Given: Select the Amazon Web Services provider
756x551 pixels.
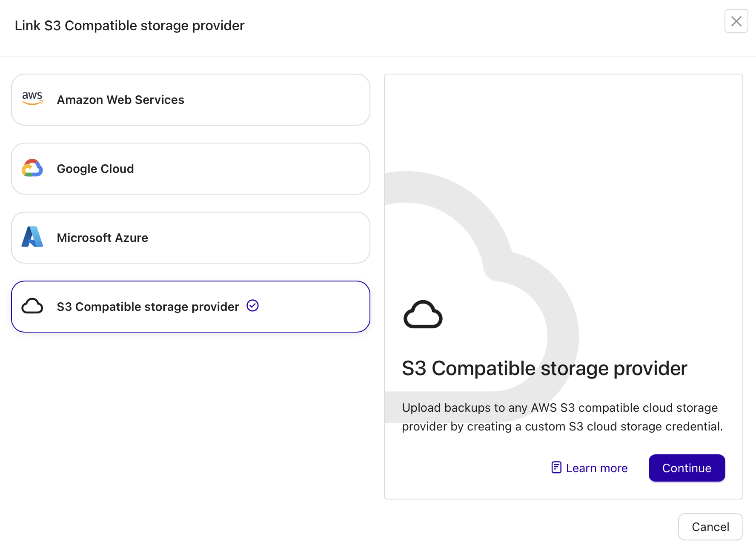Looking at the screenshot, I should tap(190, 100).
